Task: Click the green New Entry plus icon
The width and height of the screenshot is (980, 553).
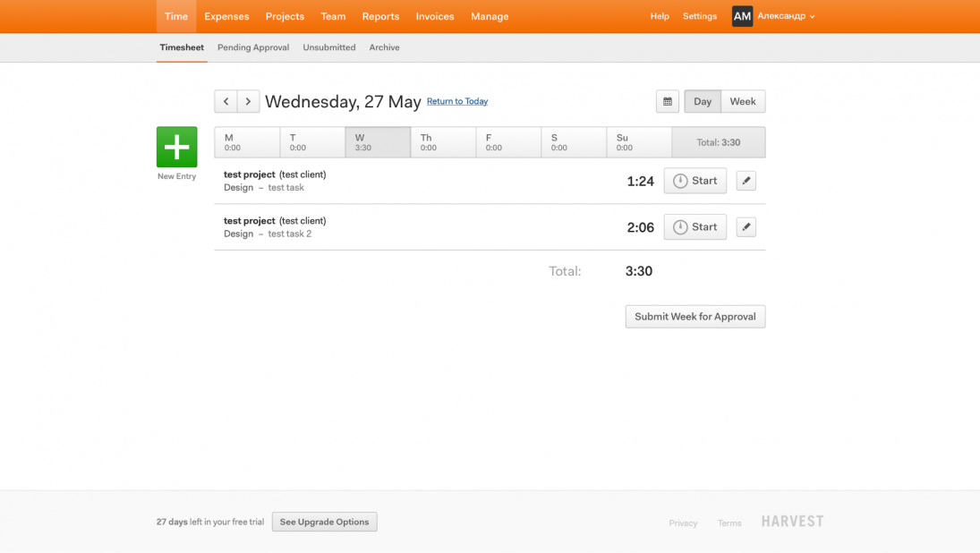Action: coord(177,147)
